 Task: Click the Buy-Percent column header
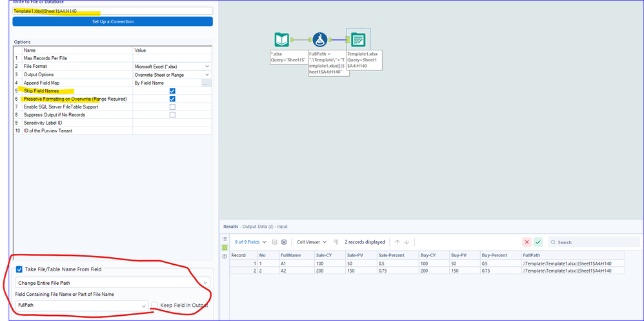(501, 255)
